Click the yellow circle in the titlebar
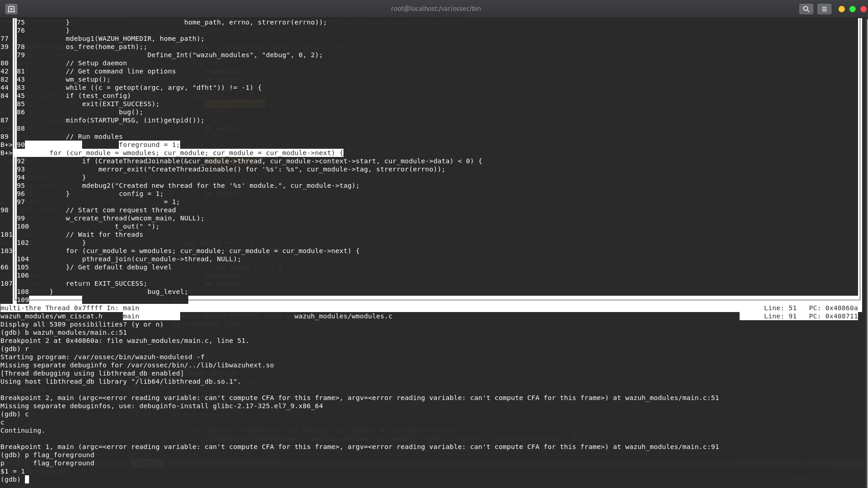This screenshot has width=868, height=488. [x=842, y=8]
